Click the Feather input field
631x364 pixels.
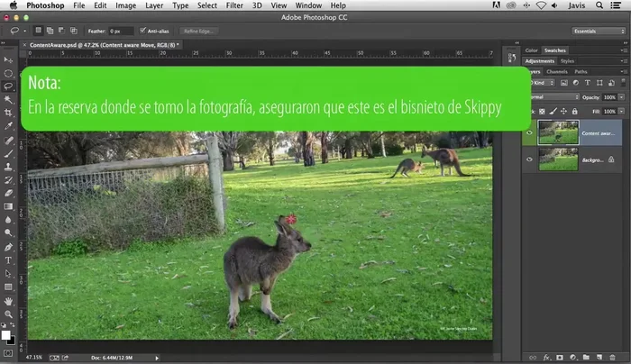[120, 31]
